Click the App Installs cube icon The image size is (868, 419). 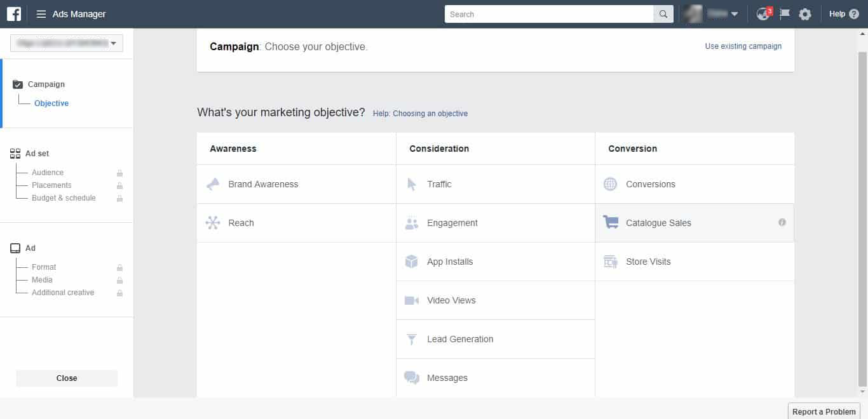tap(412, 262)
